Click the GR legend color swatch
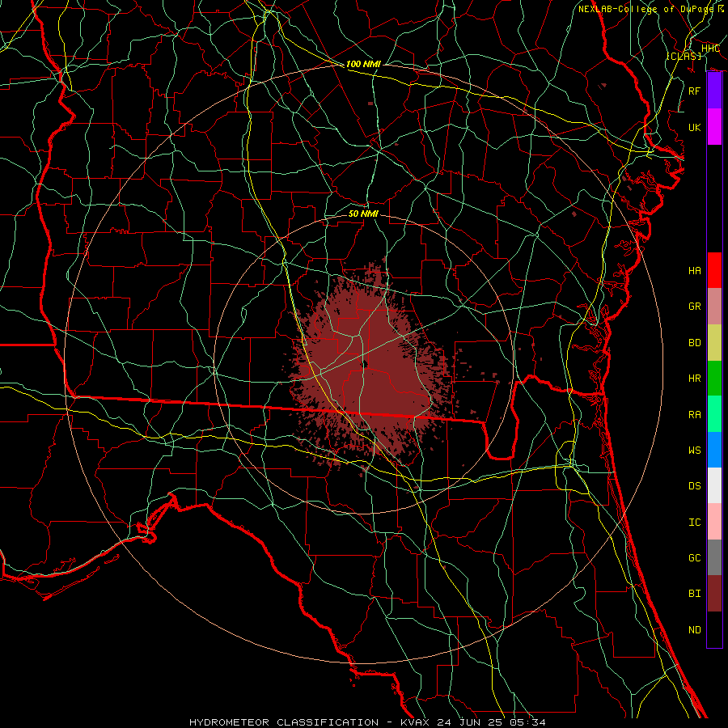 click(x=714, y=307)
